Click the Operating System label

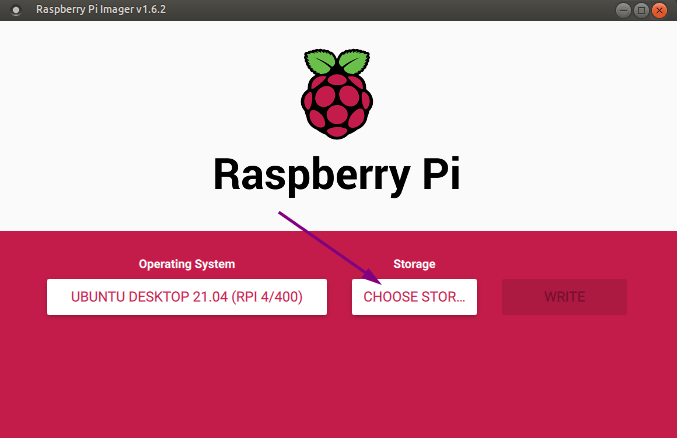(x=187, y=264)
